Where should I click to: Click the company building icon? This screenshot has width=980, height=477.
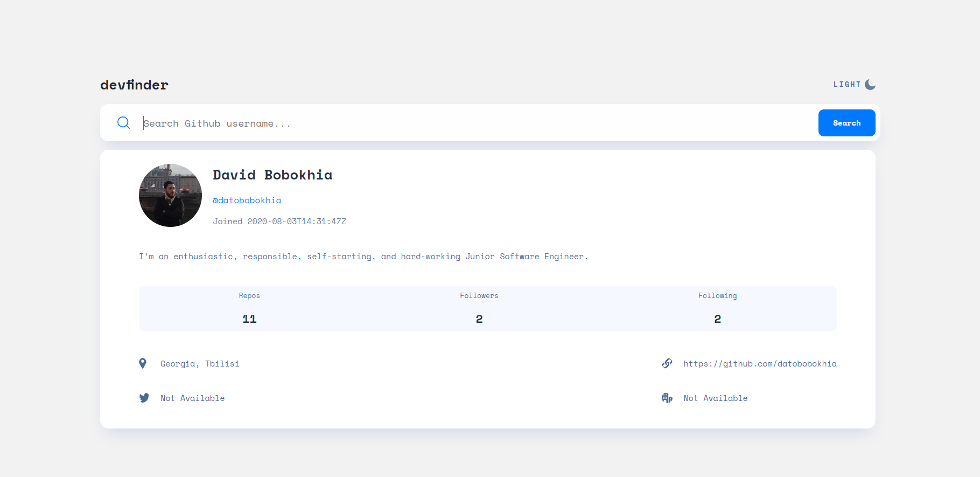(667, 398)
